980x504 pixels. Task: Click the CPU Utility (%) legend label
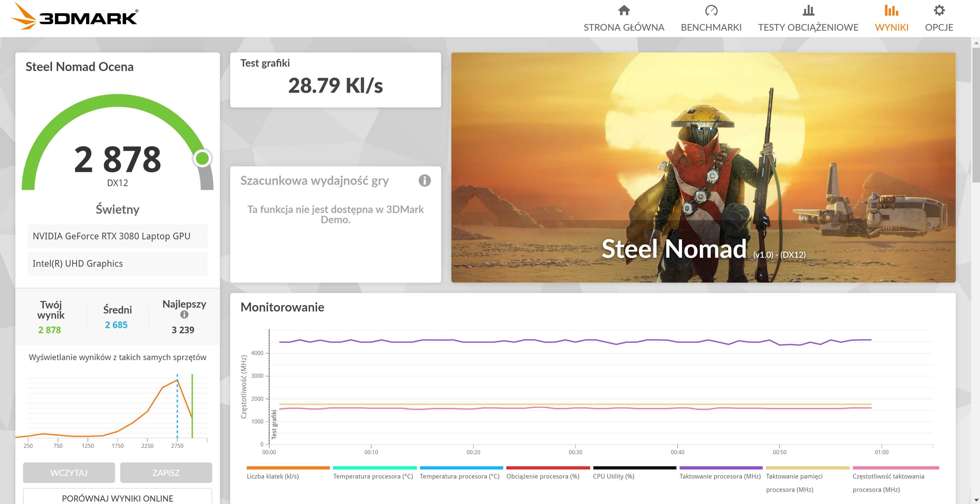(x=614, y=476)
